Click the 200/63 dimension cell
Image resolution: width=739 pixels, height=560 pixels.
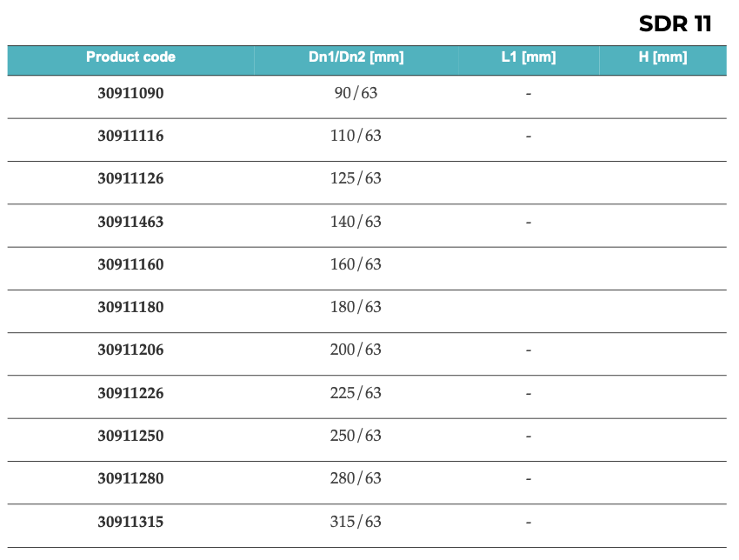pyautogui.click(x=356, y=350)
